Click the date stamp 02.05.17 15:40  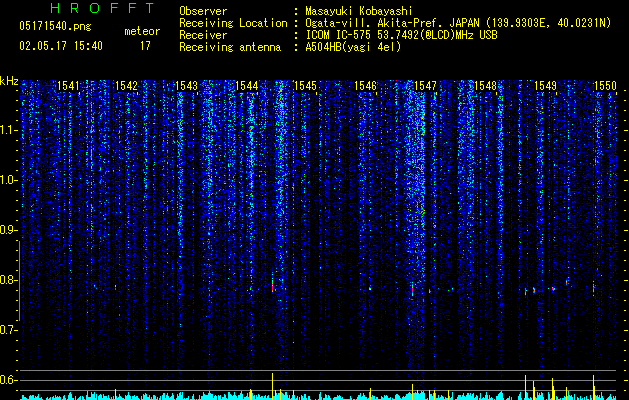pyautogui.click(x=61, y=46)
